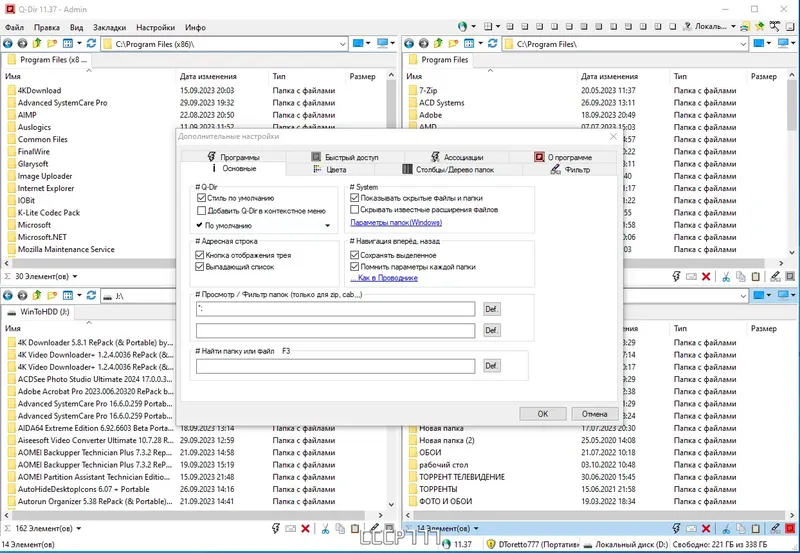800x553 pixels.
Task: Refresh the C:\Program Files (x86)\ pane
Action: [x=91, y=43]
